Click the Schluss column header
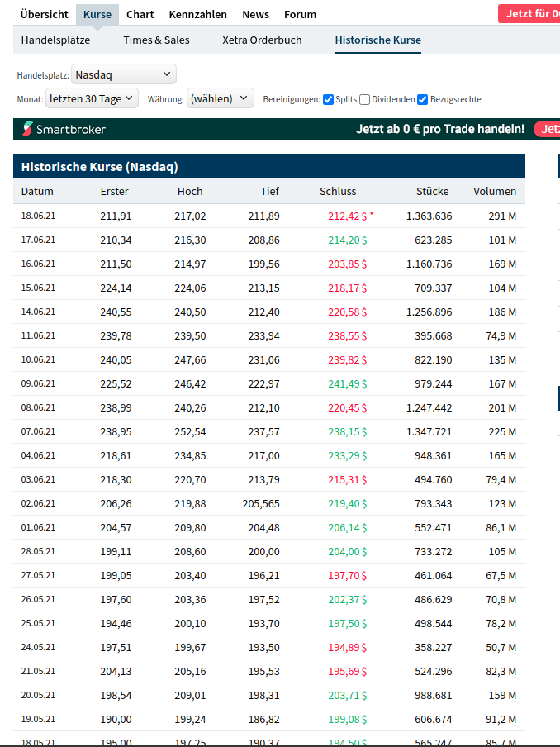560x747 pixels. tap(338, 191)
